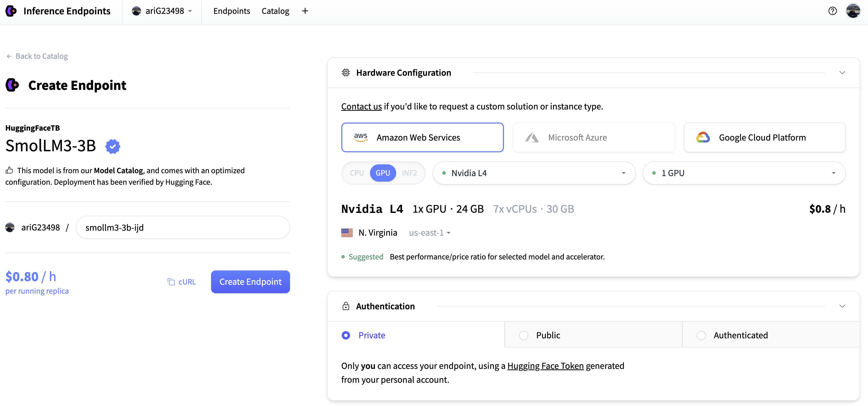Click the Inference Endpoints logo icon
The width and height of the screenshot is (868, 406).
(11, 11)
